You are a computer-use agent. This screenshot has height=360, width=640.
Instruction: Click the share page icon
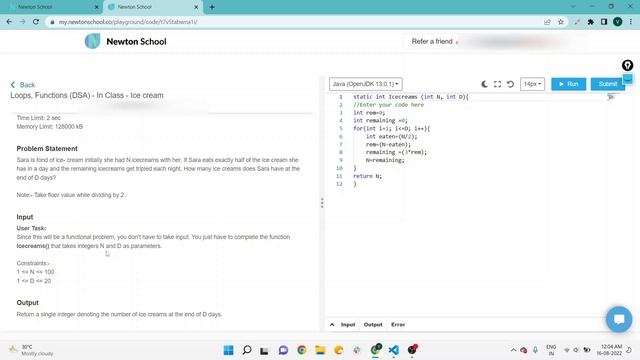pyautogui.click(x=547, y=22)
